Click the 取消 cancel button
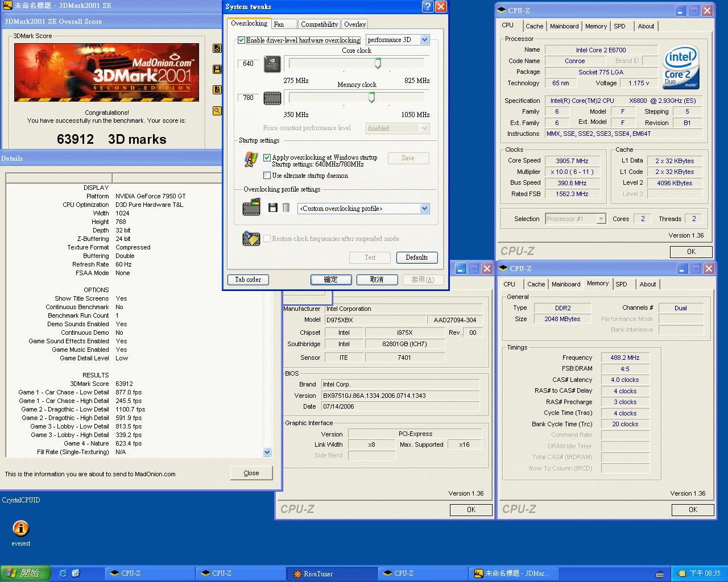728x582 pixels. (x=377, y=280)
